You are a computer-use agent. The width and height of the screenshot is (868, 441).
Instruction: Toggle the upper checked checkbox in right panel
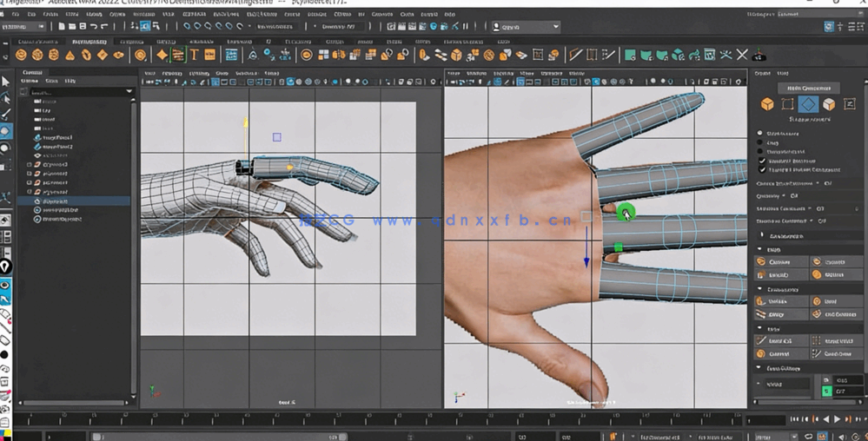click(762, 161)
